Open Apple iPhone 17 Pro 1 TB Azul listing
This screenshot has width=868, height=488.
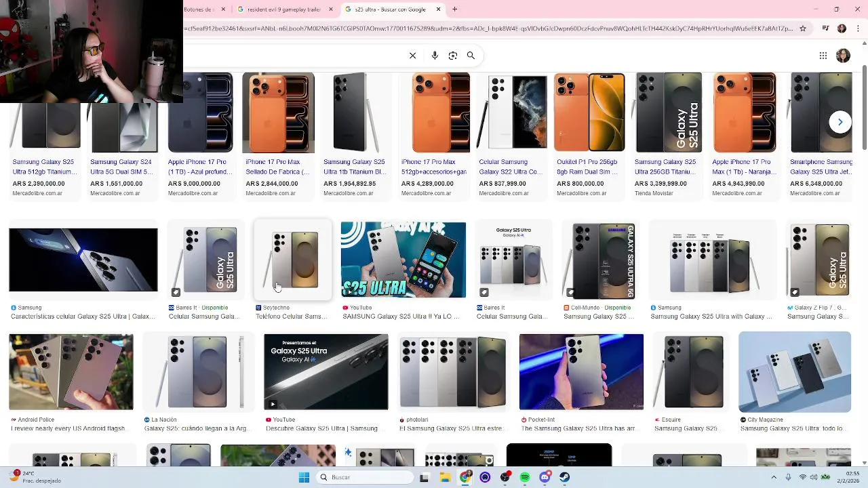tap(200, 136)
